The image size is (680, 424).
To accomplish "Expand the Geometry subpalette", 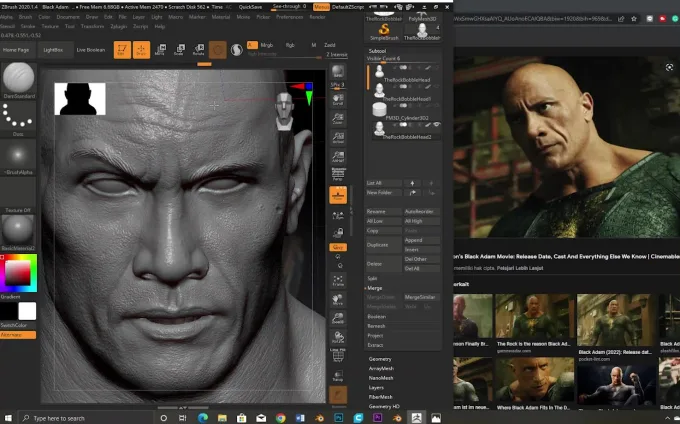I will tap(380, 359).
